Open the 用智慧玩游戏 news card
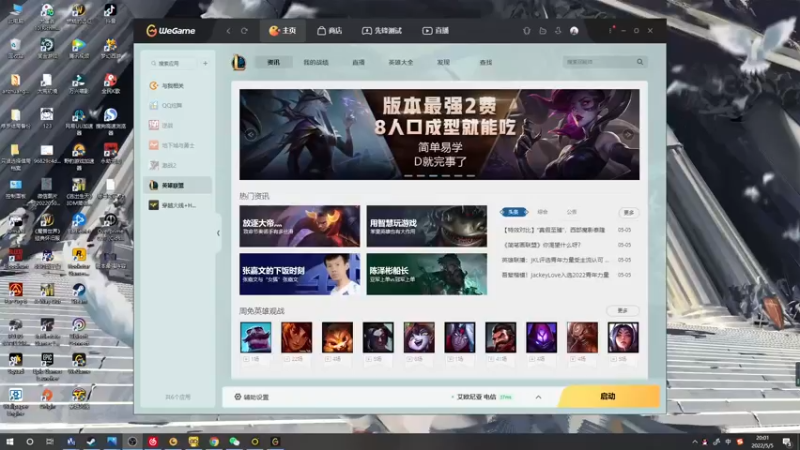 coord(427,226)
